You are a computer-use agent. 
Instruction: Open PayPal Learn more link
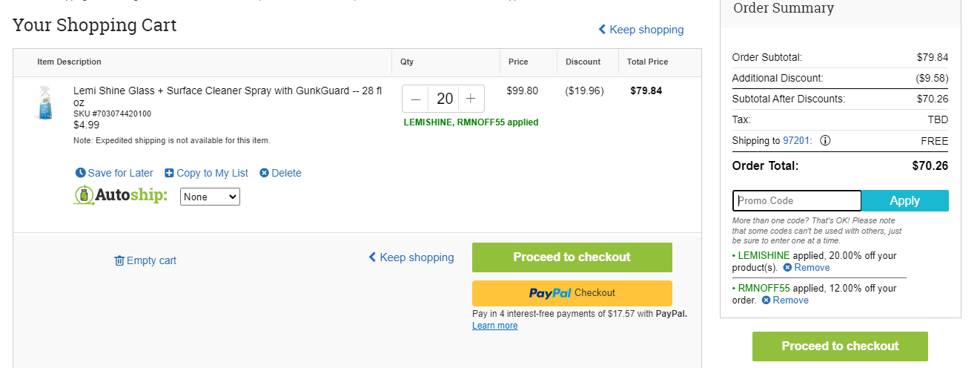[x=494, y=326]
